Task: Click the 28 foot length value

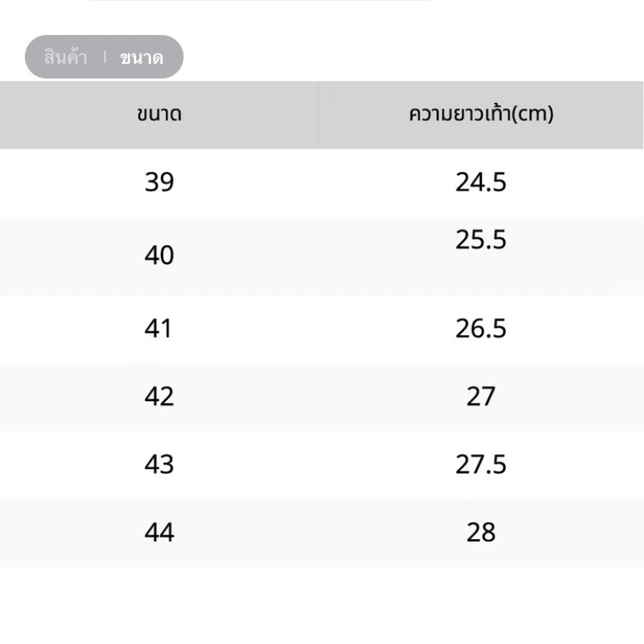Action: pyautogui.click(x=481, y=532)
